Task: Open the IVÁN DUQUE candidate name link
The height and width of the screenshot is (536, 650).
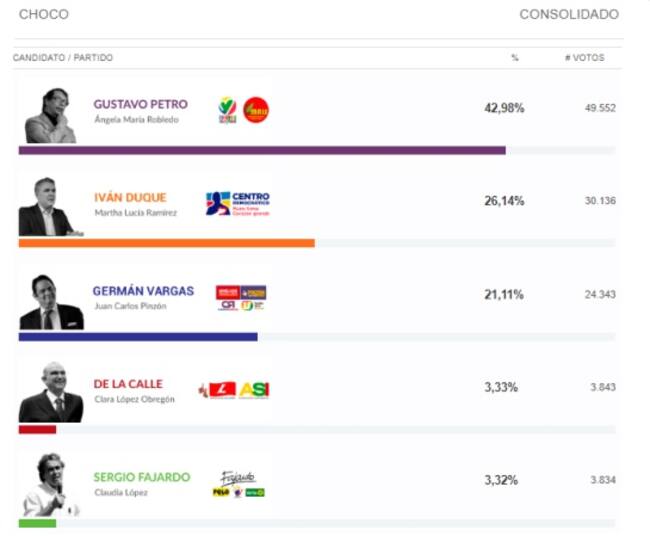Action: (x=130, y=197)
